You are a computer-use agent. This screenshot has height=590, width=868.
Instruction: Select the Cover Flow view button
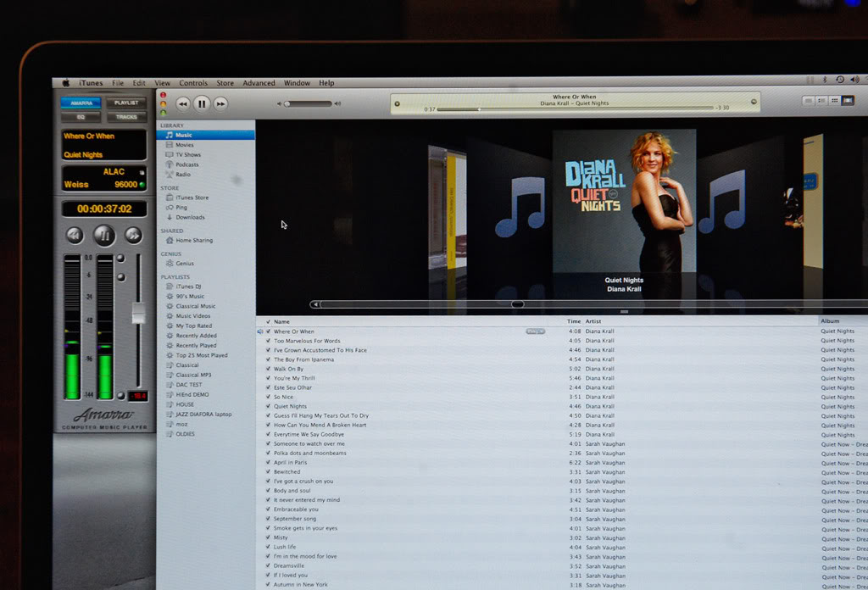coord(848,101)
